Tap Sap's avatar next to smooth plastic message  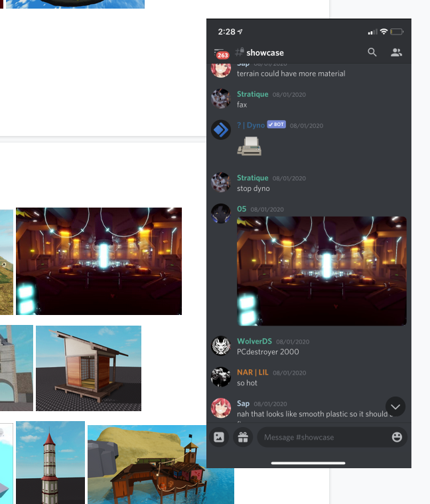(221, 409)
